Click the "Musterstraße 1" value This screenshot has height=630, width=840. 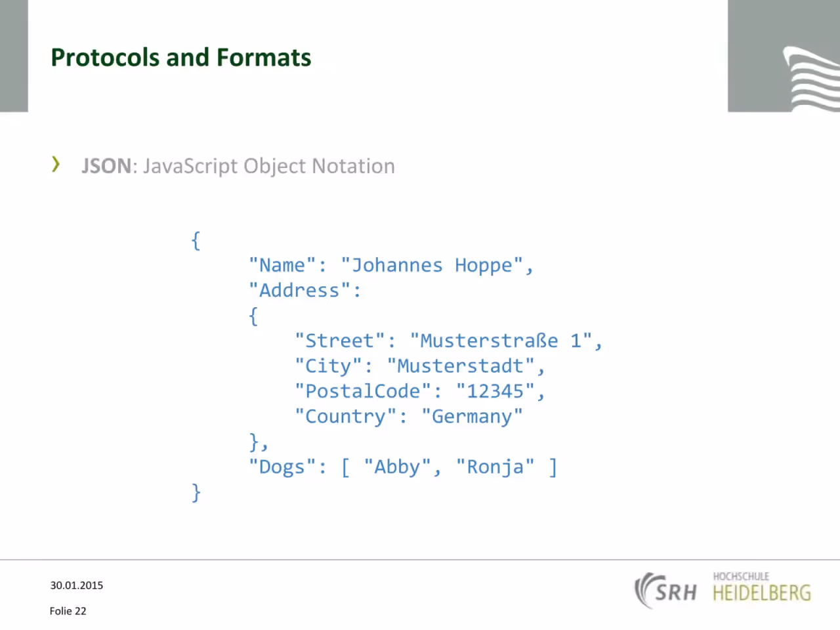501,341
